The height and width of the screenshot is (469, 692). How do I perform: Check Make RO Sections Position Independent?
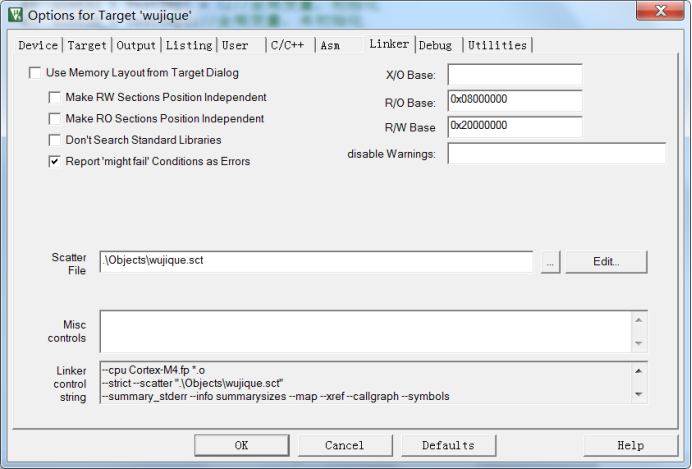(x=54, y=119)
